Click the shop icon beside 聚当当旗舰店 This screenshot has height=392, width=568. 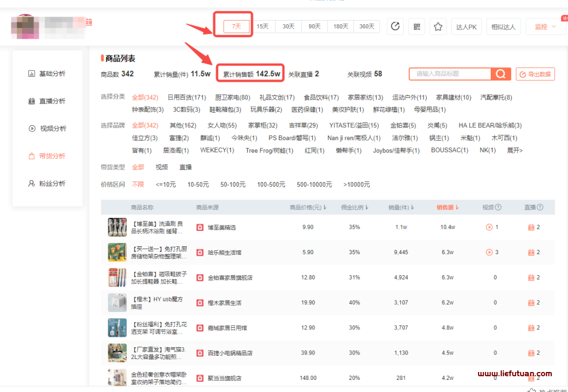coord(200,378)
